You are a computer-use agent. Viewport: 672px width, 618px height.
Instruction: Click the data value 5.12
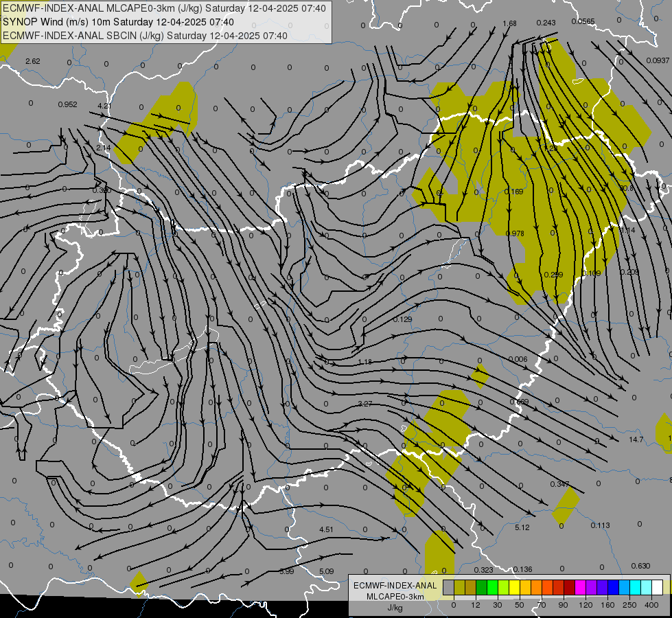pyautogui.click(x=522, y=527)
